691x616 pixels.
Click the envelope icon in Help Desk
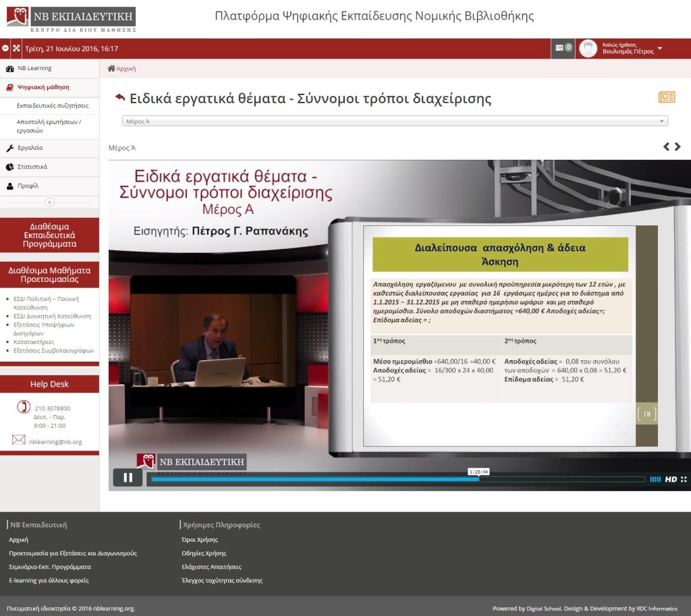18,440
